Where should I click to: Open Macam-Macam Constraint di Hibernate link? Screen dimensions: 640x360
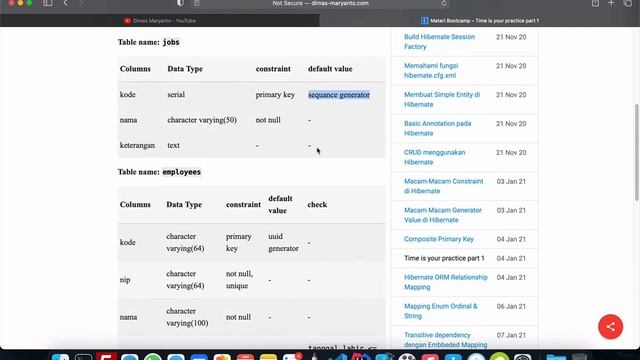[x=443, y=186]
